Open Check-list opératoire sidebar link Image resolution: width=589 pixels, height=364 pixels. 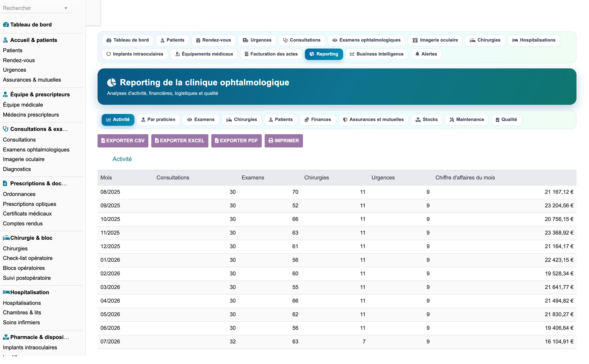tap(28, 258)
